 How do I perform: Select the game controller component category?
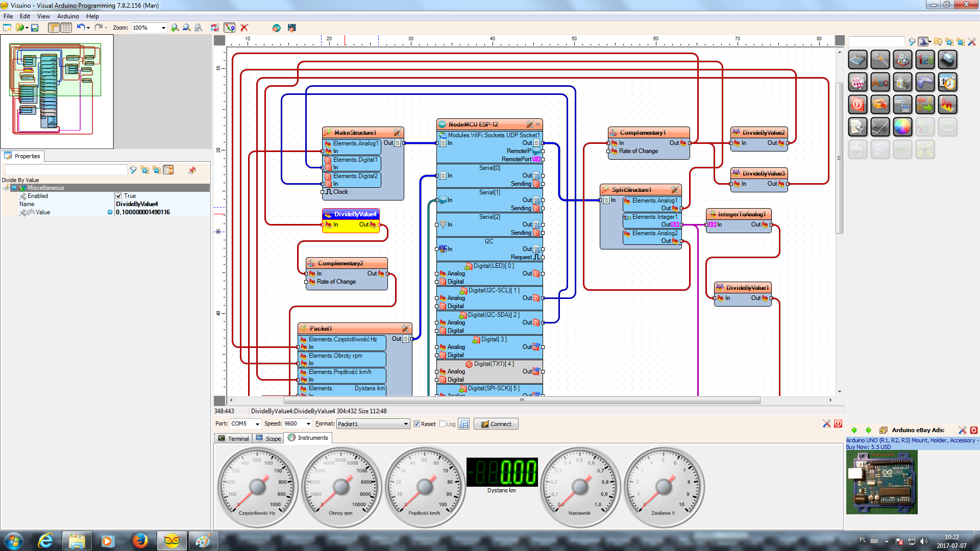coord(925,82)
